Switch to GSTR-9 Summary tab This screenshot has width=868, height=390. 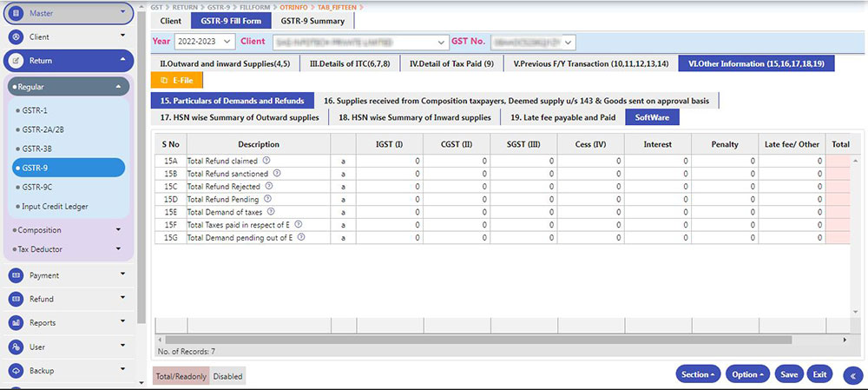point(312,21)
